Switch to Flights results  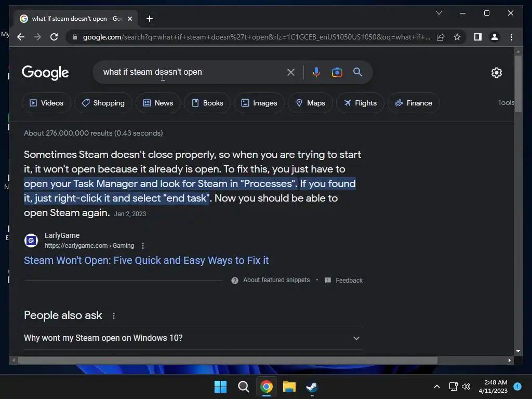click(x=361, y=103)
